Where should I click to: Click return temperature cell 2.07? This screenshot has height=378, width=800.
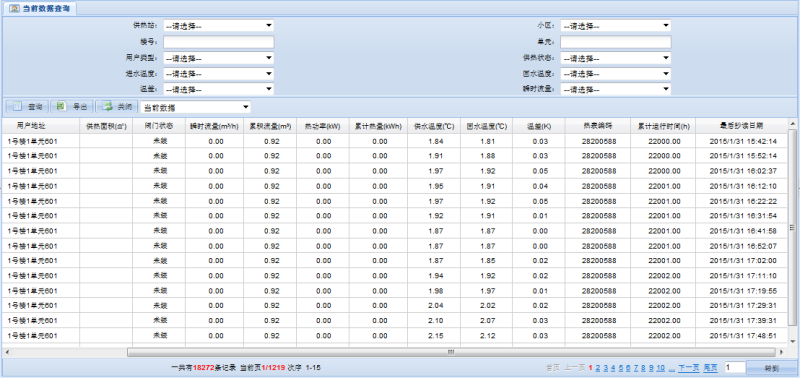487,321
